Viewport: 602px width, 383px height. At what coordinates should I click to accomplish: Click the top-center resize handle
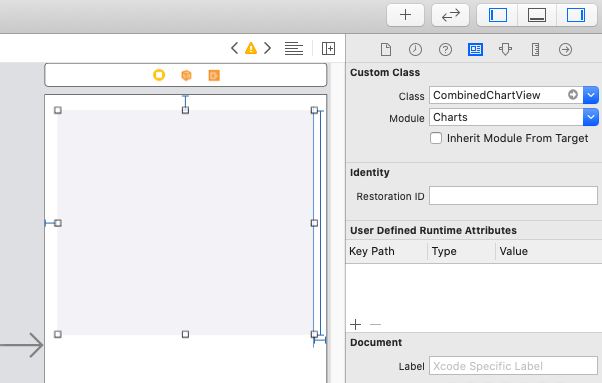[x=185, y=111]
